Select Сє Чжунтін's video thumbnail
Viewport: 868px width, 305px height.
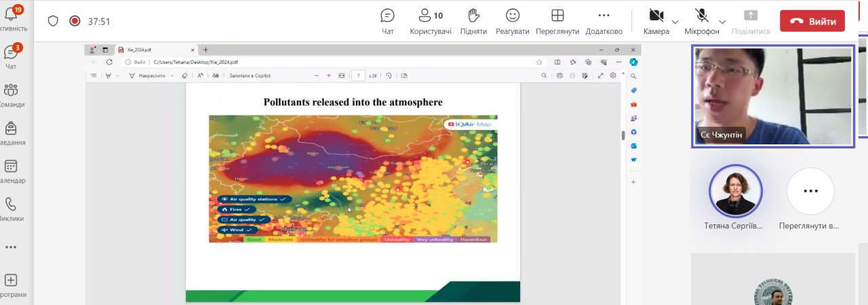(773, 96)
